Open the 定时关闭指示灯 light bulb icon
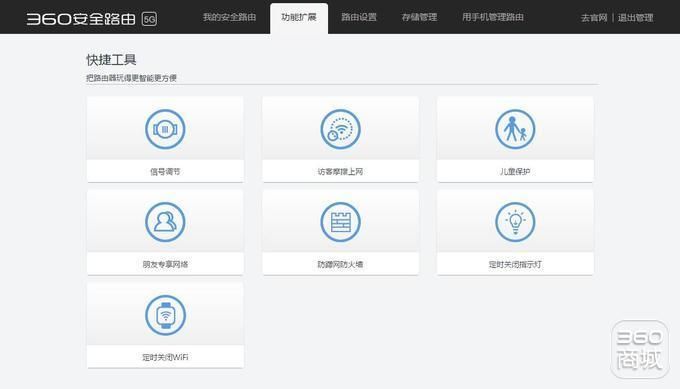The image size is (680, 389). pyautogui.click(x=515, y=222)
